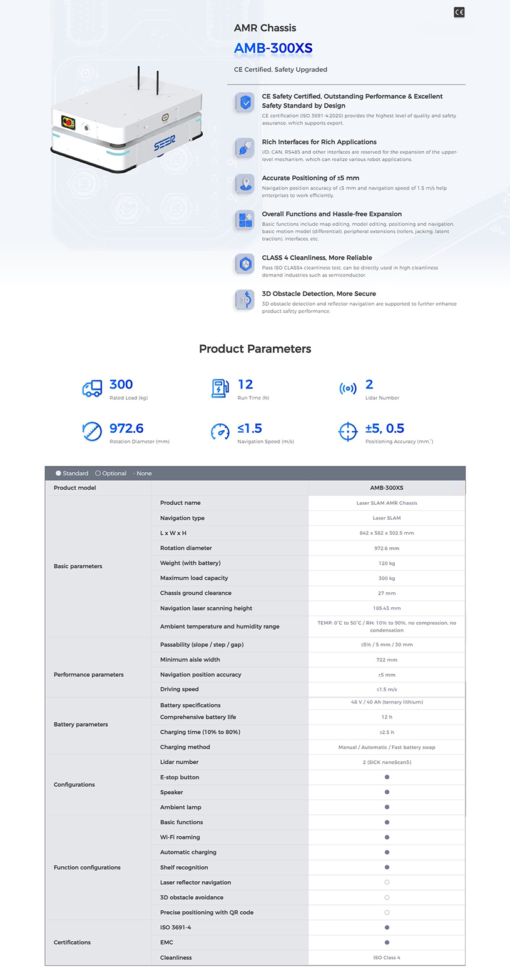The width and height of the screenshot is (510, 980).
Task: Click the Rich Interfaces plug icon
Action: point(245,148)
